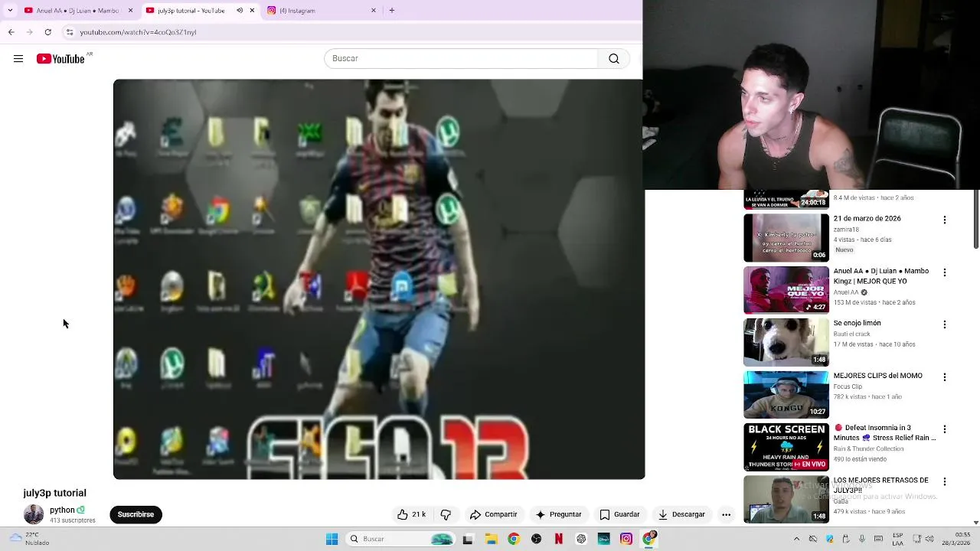Open LOS MEJORES RETRASOS DE JULY3P thumbnail

786,499
